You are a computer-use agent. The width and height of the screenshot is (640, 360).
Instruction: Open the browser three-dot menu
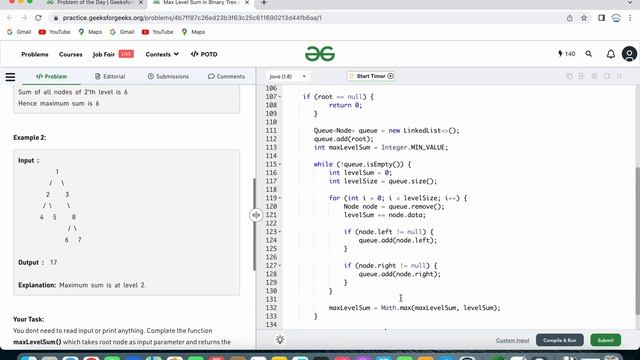(630, 18)
